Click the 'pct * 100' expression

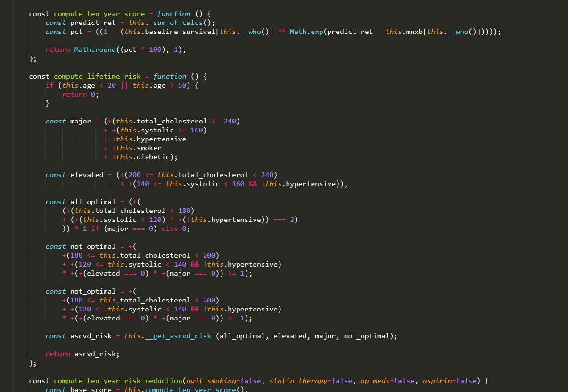[143, 49]
